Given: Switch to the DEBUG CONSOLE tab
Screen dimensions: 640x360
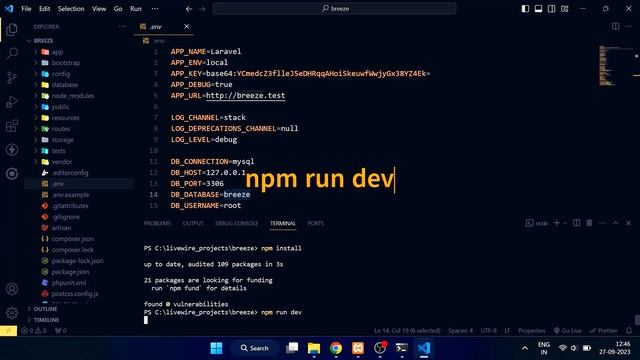Looking at the screenshot, I should point(237,223).
